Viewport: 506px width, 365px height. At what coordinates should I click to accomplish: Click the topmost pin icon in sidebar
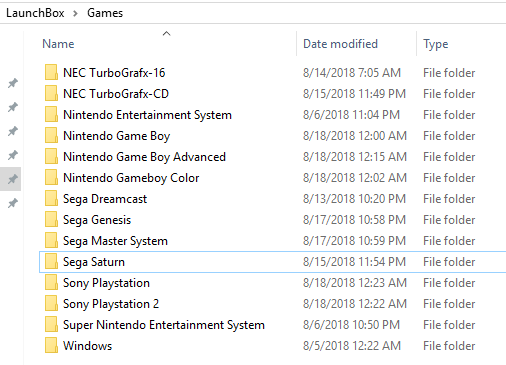coord(13,83)
